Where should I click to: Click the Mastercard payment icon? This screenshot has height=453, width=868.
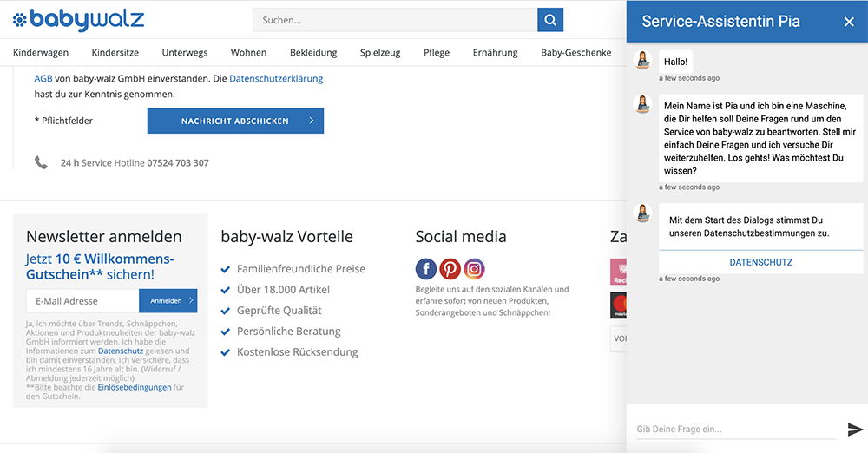pyautogui.click(x=618, y=305)
